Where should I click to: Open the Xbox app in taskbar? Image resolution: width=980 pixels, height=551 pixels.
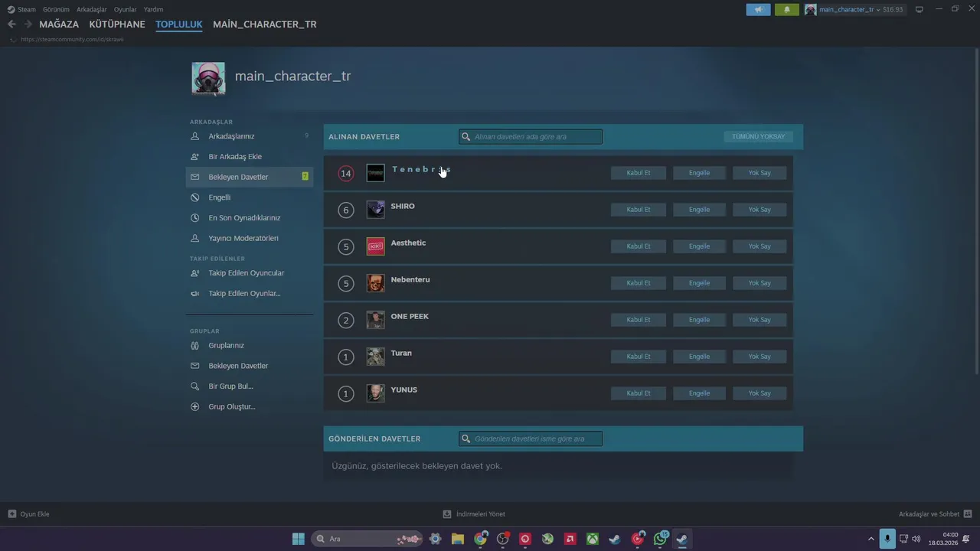pos(593,539)
